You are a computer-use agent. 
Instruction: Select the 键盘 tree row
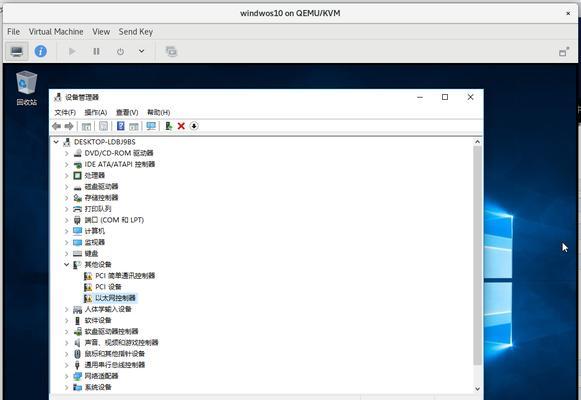click(x=91, y=253)
